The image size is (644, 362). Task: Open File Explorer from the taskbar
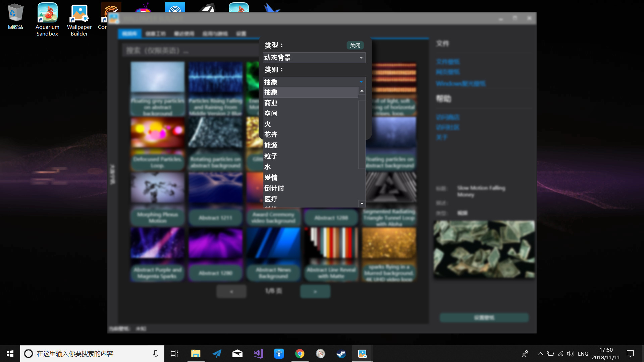point(196,354)
